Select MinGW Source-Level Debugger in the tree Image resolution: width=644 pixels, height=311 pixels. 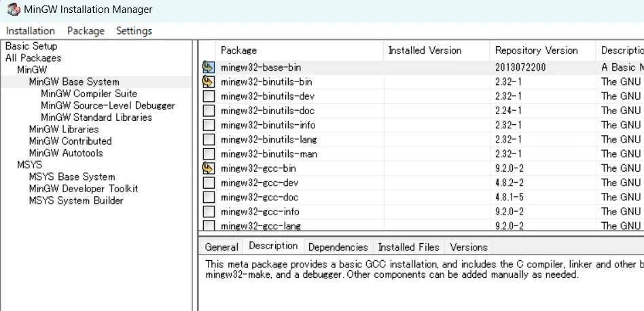pos(108,105)
